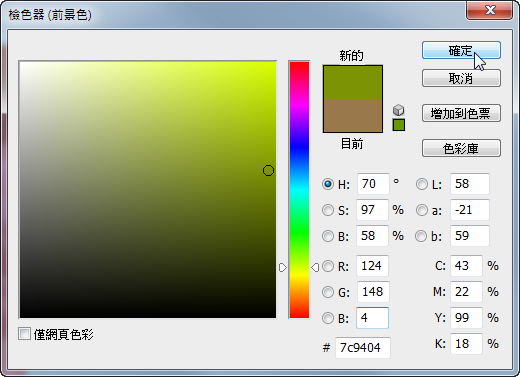This screenshot has height=377, width=520.
Task: Click the M field showing 22
Action: (x=466, y=292)
